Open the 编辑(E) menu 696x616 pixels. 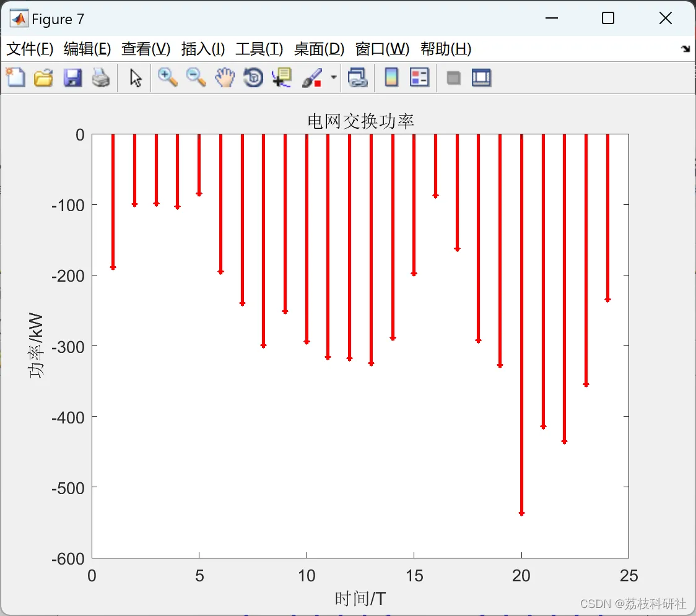[87, 49]
